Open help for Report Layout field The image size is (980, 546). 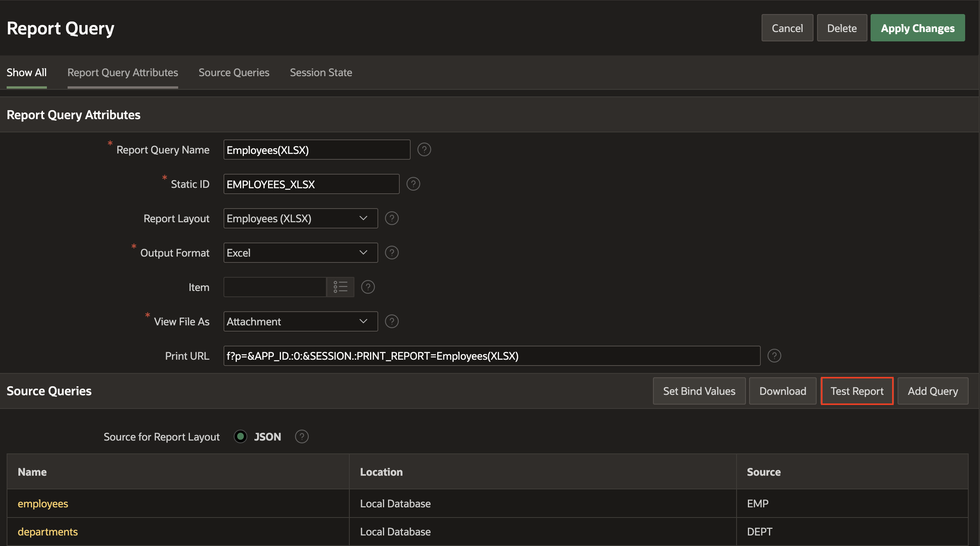[392, 218]
